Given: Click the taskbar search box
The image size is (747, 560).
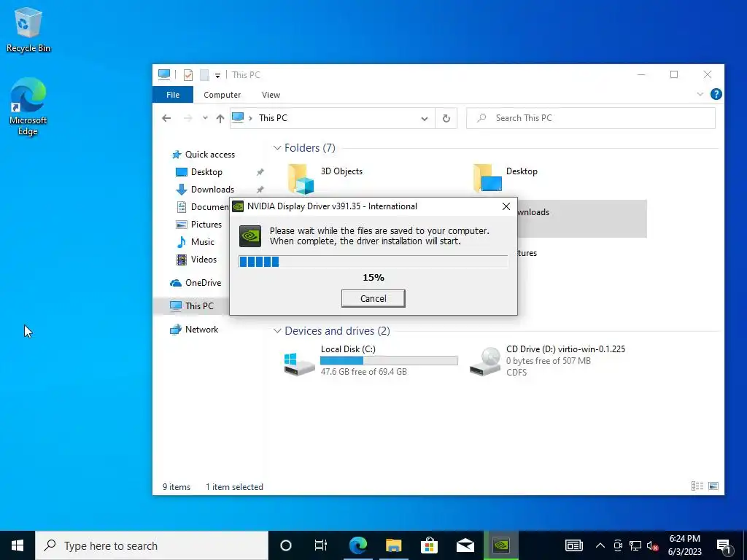Looking at the screenshot, I should click(x=152, y=545).
